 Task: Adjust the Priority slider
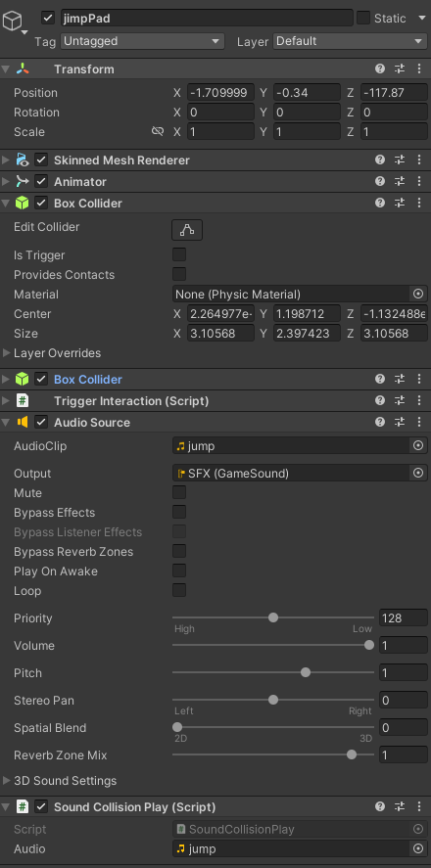[x=273, y=617]
